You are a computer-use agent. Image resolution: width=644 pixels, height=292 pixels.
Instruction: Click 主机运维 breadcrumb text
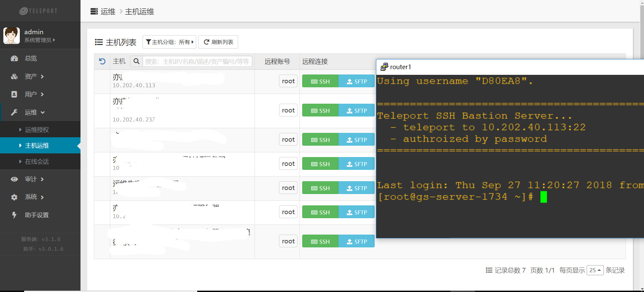pyautogui.click(x=140, y=11)
